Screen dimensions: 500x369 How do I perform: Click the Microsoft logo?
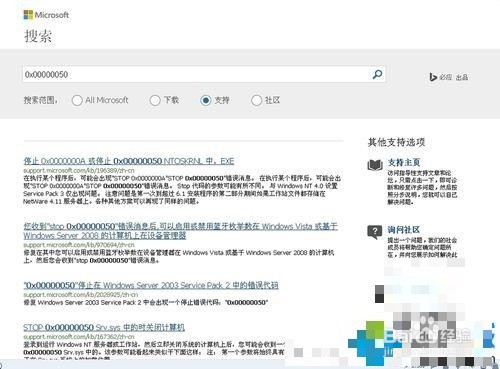click(46, 15)
